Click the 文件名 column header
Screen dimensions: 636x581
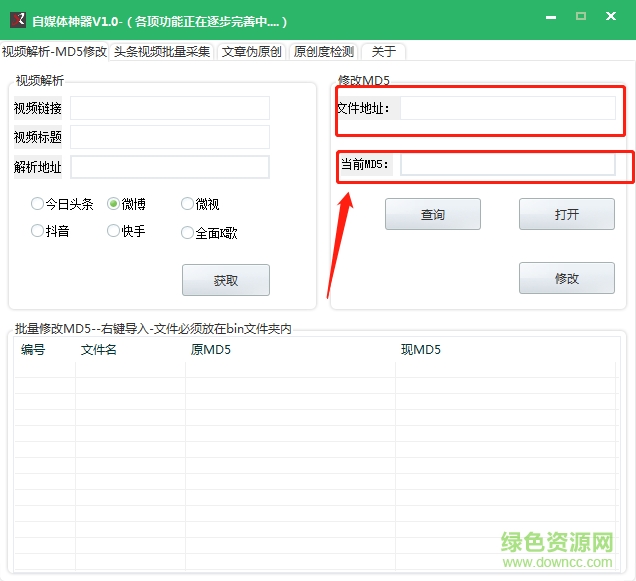click(99, 350)
